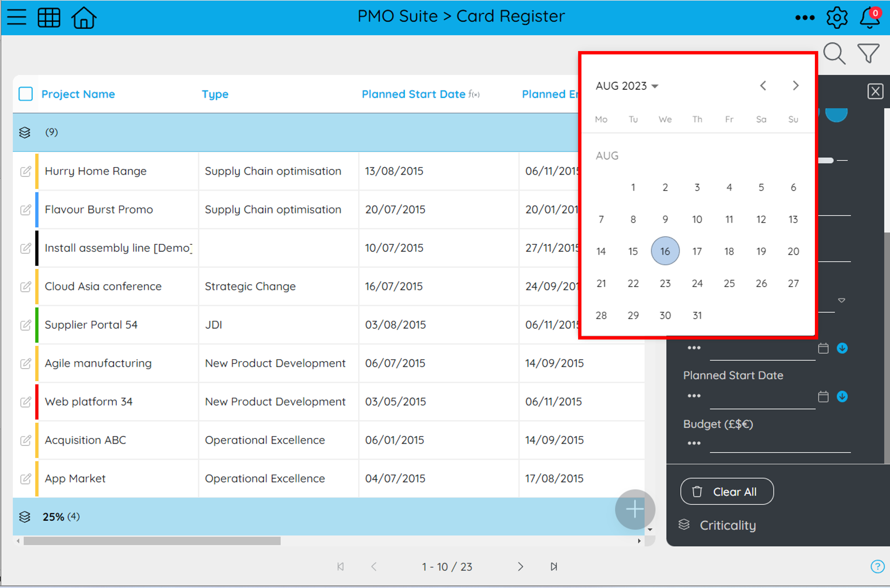890x588 pixels.
Task: Go to Home via house icon
Action: click(84, 17)
